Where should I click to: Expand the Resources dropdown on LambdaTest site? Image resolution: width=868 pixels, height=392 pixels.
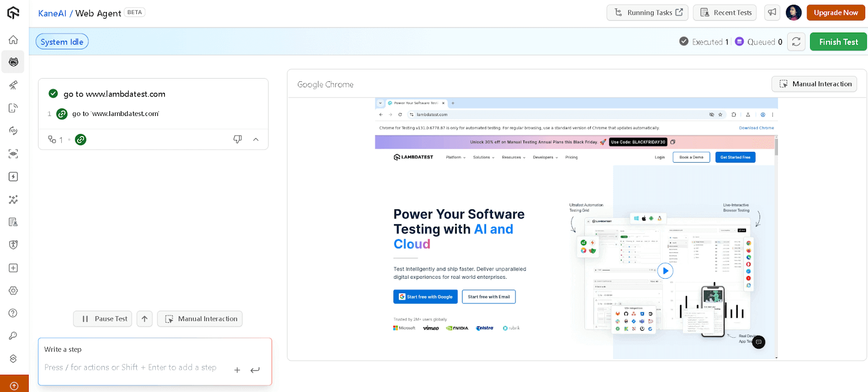(x=513, y=157)
